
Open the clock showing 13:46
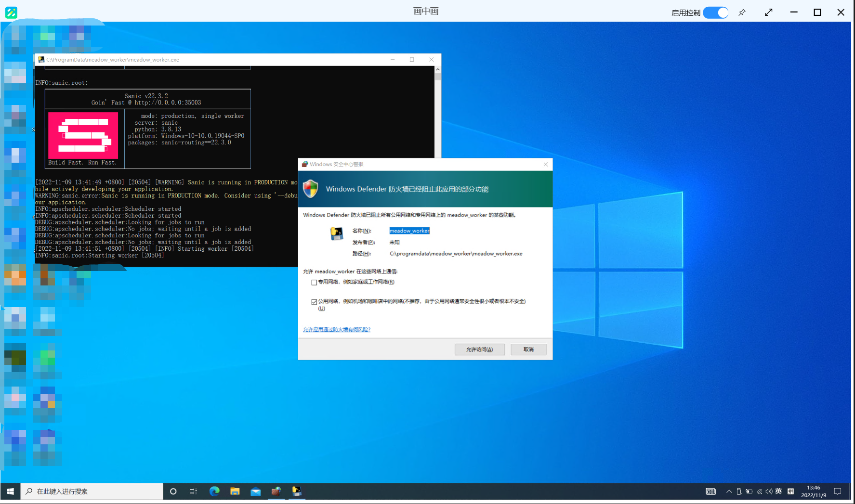point(814,491)
